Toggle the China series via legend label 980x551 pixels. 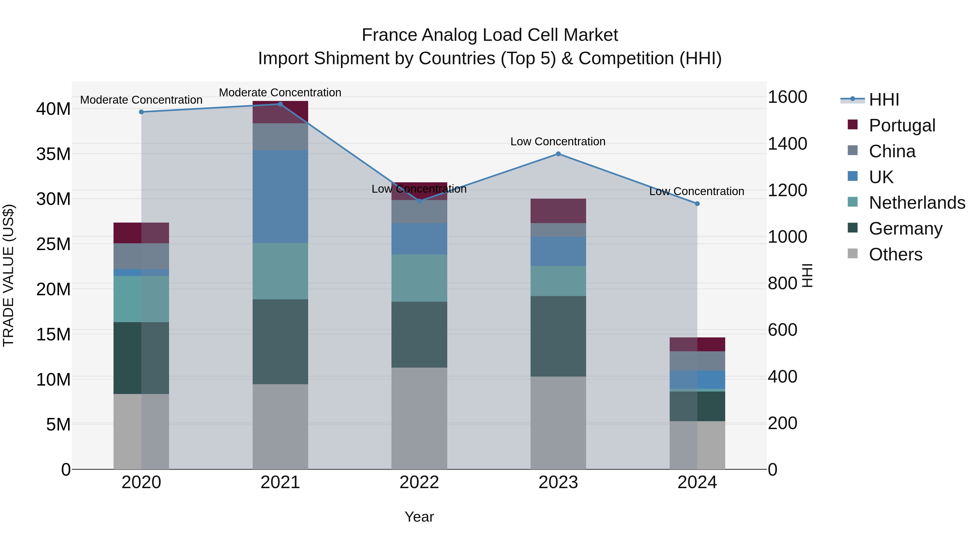892,151
